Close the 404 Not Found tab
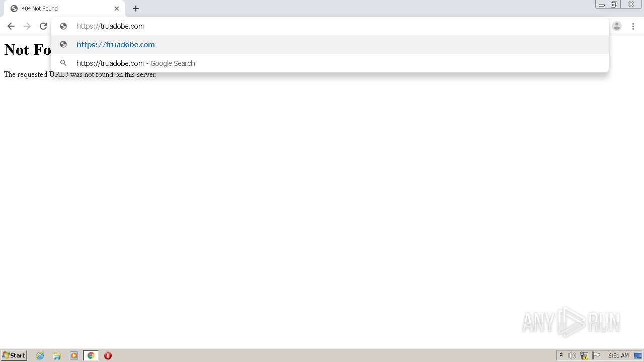This screenshot has width=644, height=362. pos(117,9)
